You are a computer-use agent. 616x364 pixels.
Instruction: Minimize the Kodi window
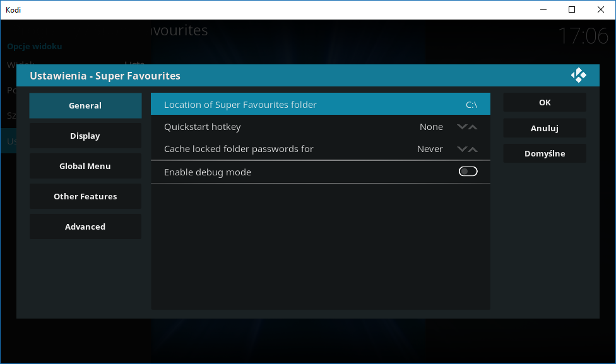click(x=543, y=10)
